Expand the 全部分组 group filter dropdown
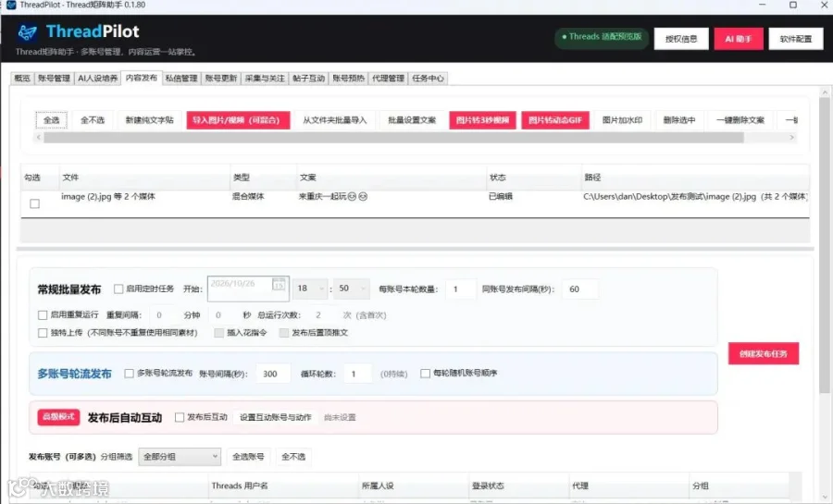The image size is (833, 504). [180, 457]
